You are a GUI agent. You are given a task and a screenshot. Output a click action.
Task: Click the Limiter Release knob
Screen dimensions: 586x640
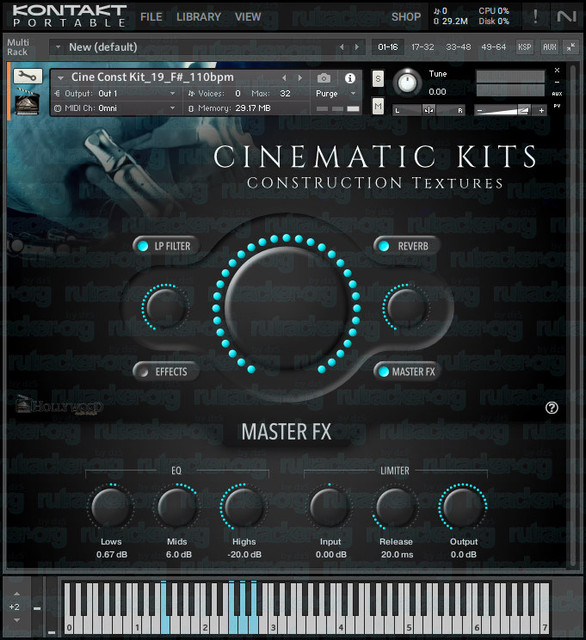point(395,507)
